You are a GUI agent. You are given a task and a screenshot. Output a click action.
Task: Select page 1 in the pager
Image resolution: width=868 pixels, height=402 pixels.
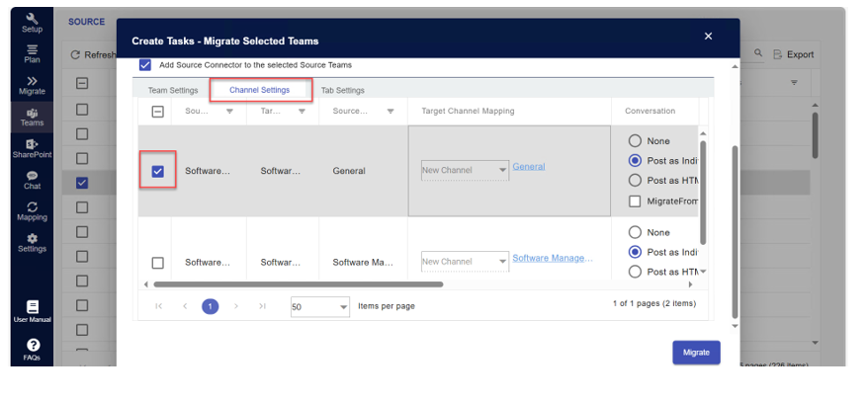(211, 306)
